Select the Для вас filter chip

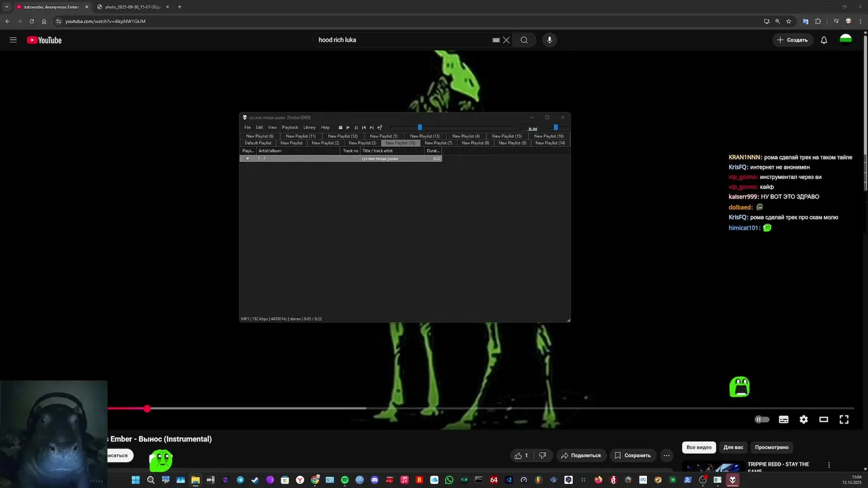point(733,447)
